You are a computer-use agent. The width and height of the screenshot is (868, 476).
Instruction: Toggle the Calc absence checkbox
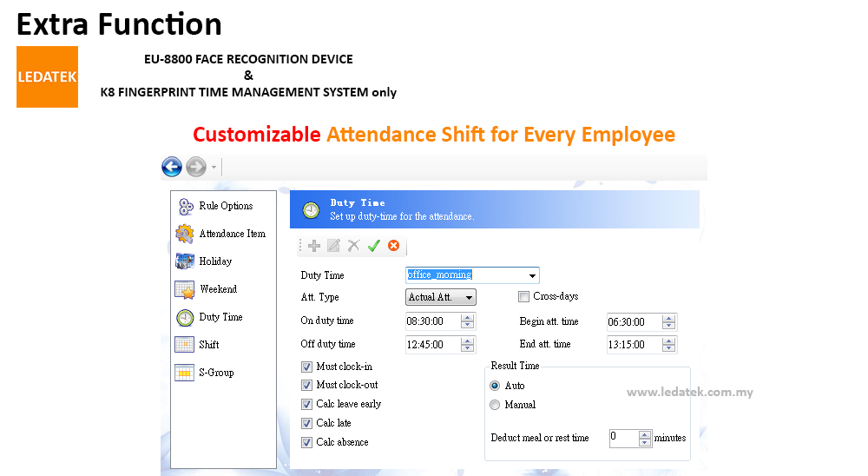pyautogui.click(x=306, y=442)
